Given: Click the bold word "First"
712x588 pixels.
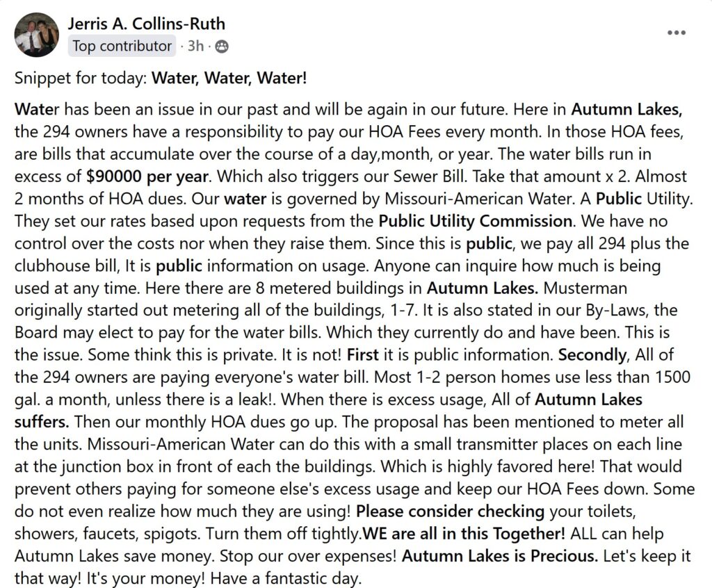Looking at the screenshot, I should pos(362,354).
